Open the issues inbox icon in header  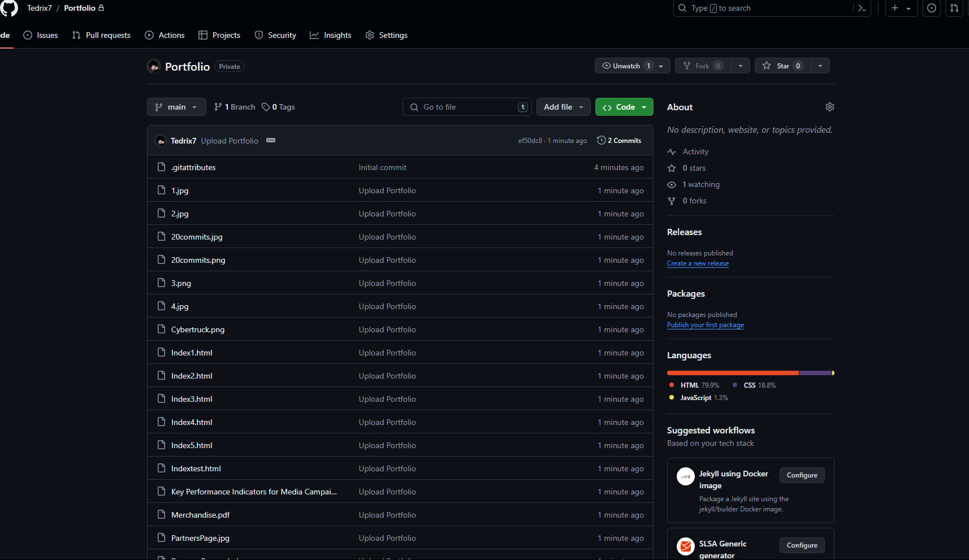(x=932, y=8)
